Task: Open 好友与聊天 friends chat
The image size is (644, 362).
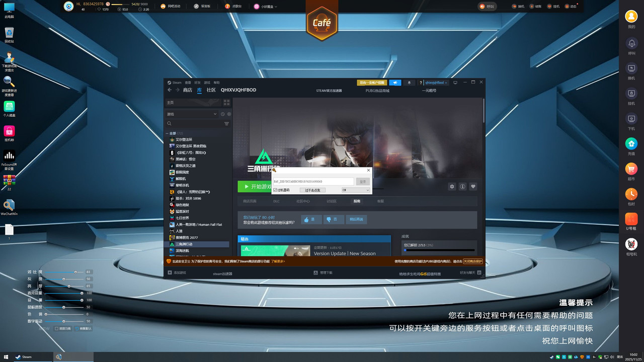Action: tap(470, 273)
